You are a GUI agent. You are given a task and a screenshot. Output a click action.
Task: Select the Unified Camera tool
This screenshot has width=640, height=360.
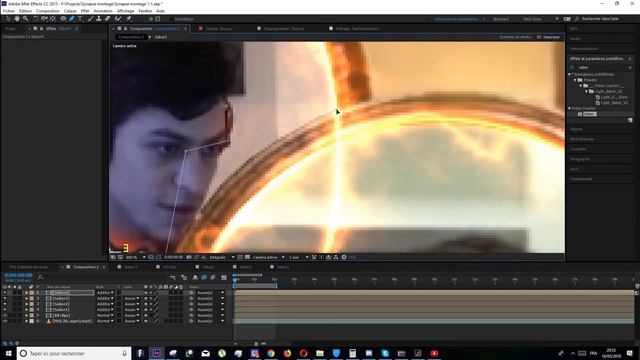44,19
